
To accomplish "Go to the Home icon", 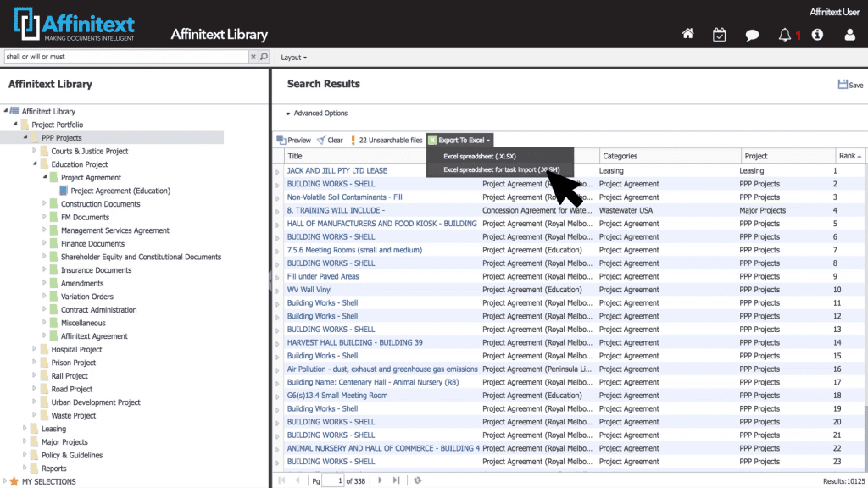I will point(687,34).
